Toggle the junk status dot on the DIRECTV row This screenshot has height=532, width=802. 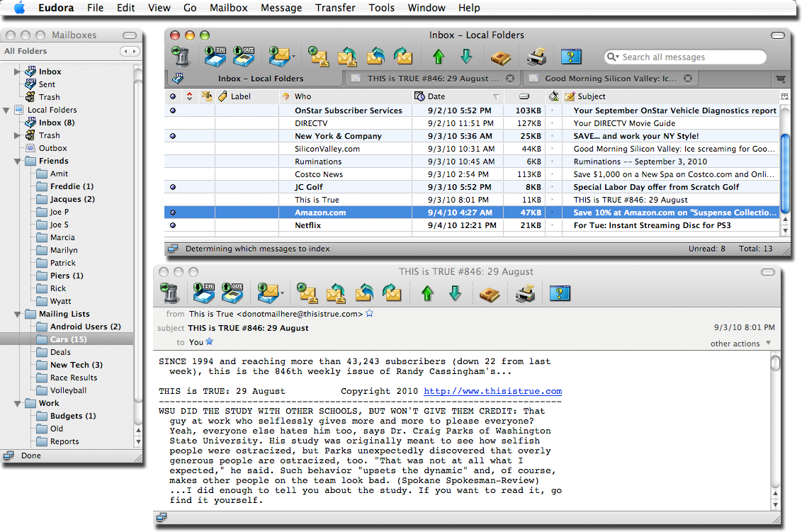553,123
